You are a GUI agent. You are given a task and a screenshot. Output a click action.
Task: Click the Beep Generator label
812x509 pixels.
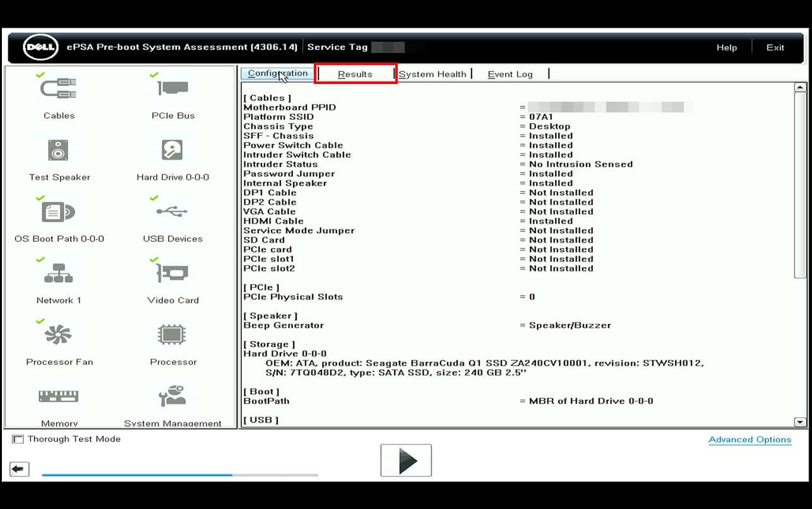[x=284, y=325]
